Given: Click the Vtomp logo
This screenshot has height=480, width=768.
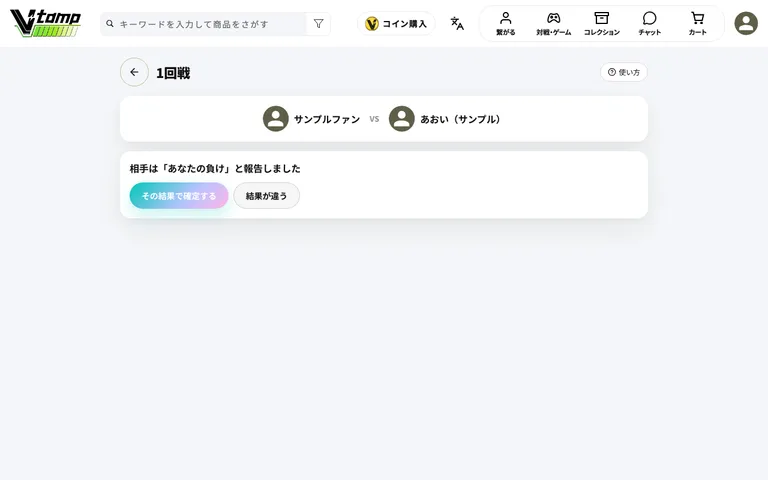Looking at the screenshot, I should pyautogui.click(x=45, y=23).
